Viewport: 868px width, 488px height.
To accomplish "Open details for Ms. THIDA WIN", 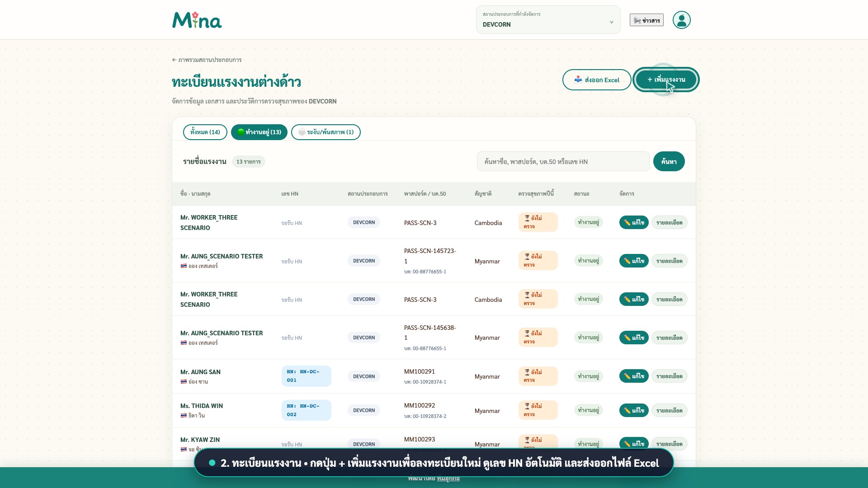I will 669,410.
